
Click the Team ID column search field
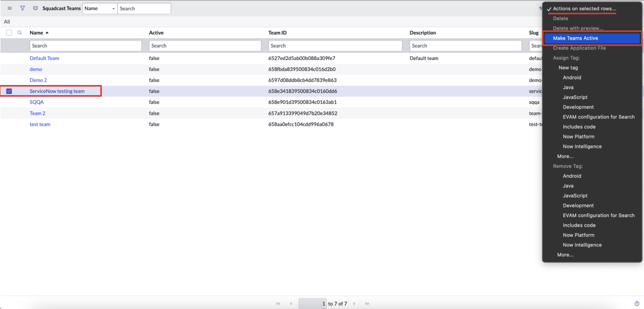(x=335, y=46)
